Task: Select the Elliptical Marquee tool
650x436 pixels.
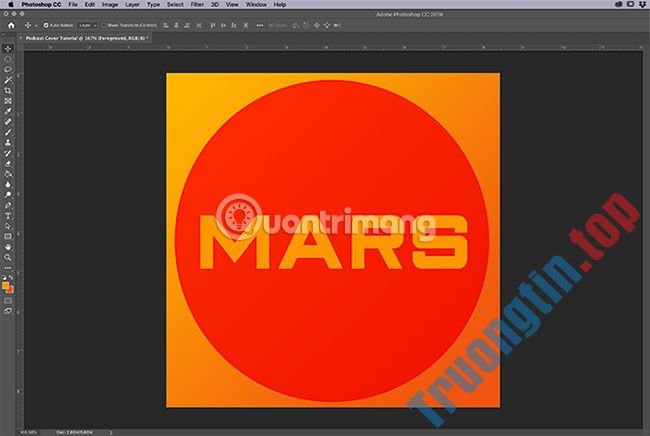Action: coord(8,59)
